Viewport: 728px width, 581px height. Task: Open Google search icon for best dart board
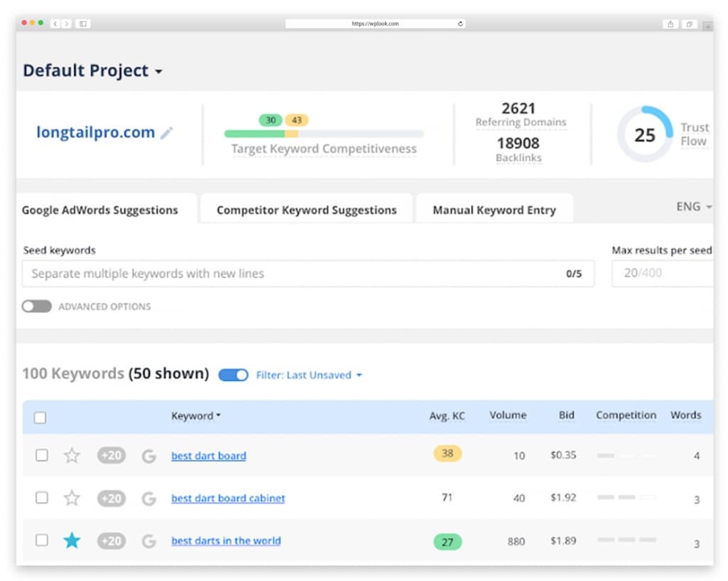pos(149,456)
